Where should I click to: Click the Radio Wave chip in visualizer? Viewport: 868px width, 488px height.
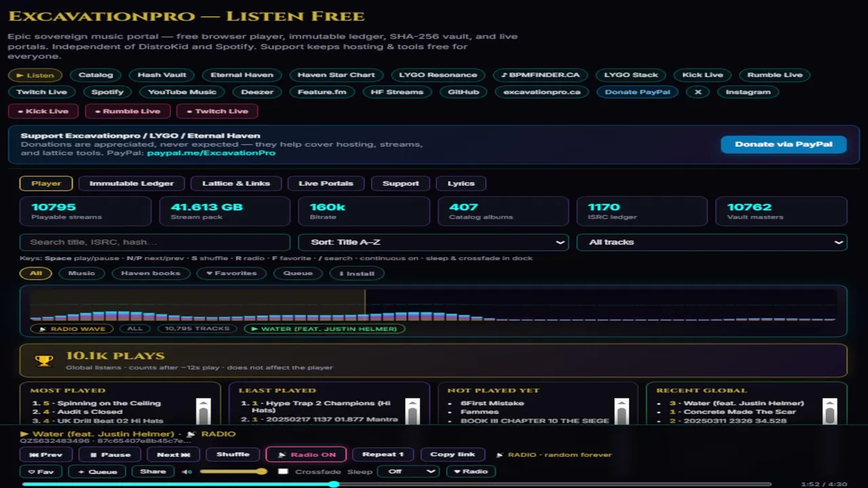coord(72,329)
